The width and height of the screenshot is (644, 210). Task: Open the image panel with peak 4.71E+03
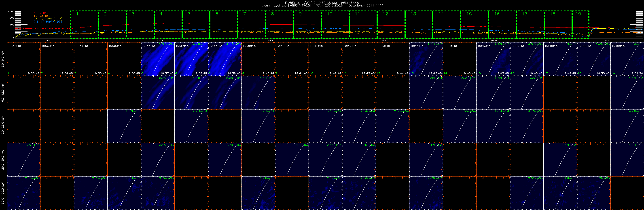point(191,59)
